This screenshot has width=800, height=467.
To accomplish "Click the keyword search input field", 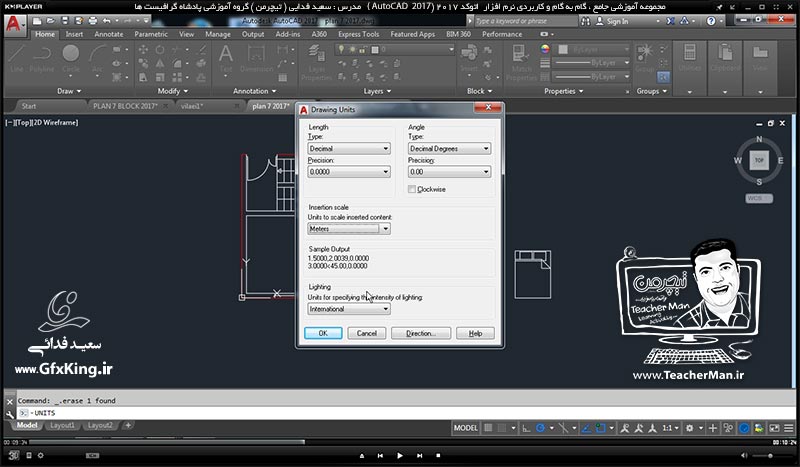I will tap(526, 21).
